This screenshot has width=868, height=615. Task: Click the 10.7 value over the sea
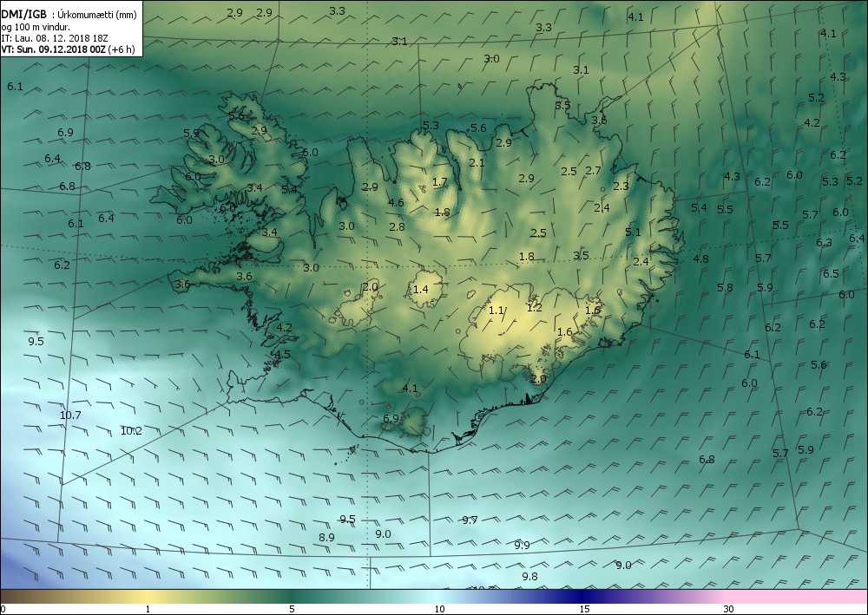pyautogui.click(x=70, y=415)
